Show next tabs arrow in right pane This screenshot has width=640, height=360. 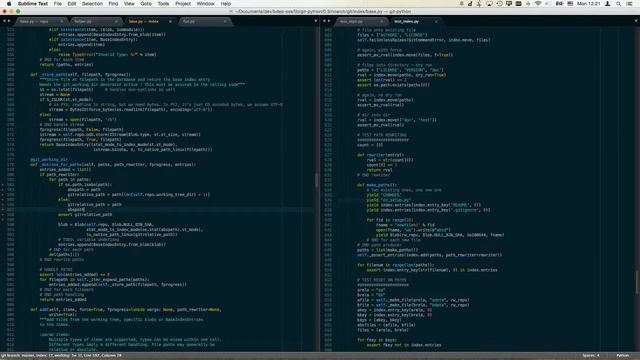329,21
